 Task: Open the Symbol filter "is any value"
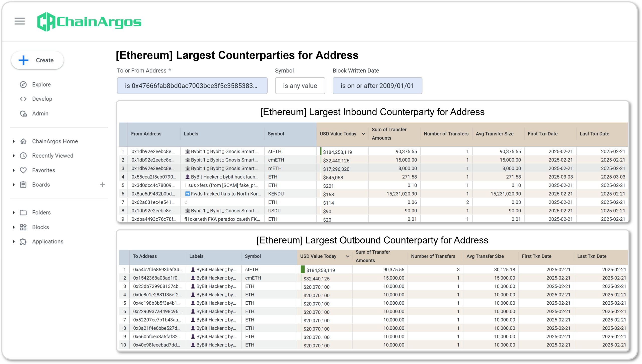[x=300, y=86]
